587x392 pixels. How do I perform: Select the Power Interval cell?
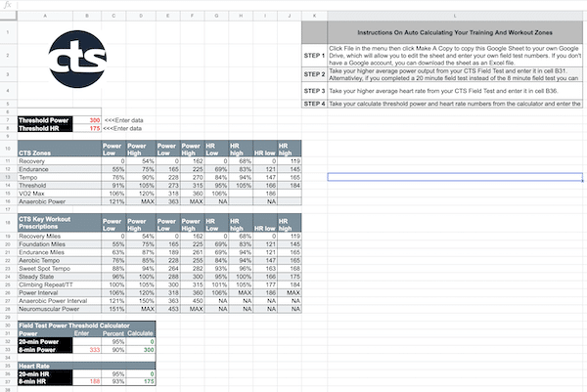[x=59, y=292]
